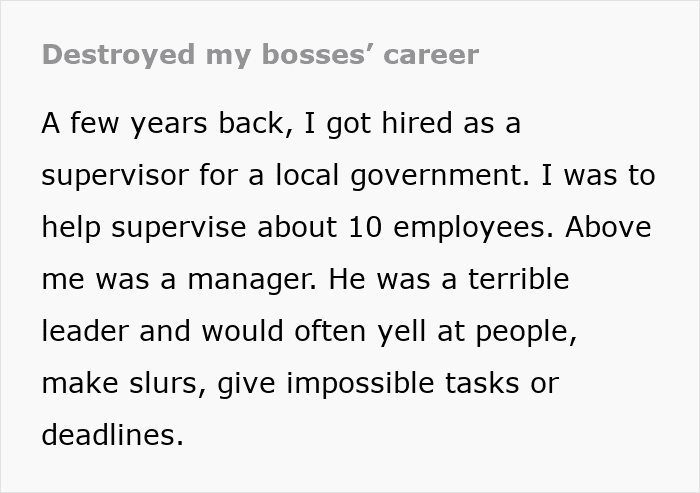Screen dimensions: 700x493
Task: Click the word "people" before the comma
Action: tap(523, 332)
